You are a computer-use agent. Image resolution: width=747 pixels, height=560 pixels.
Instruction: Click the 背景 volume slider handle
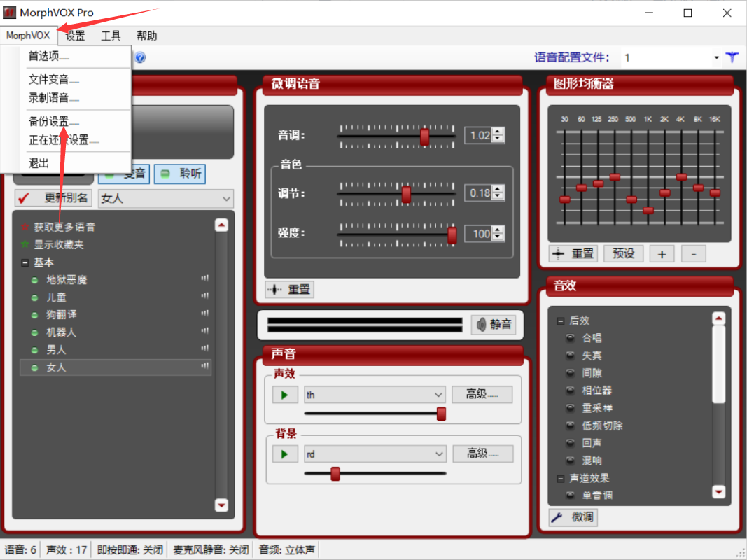(x=335, y=474)
